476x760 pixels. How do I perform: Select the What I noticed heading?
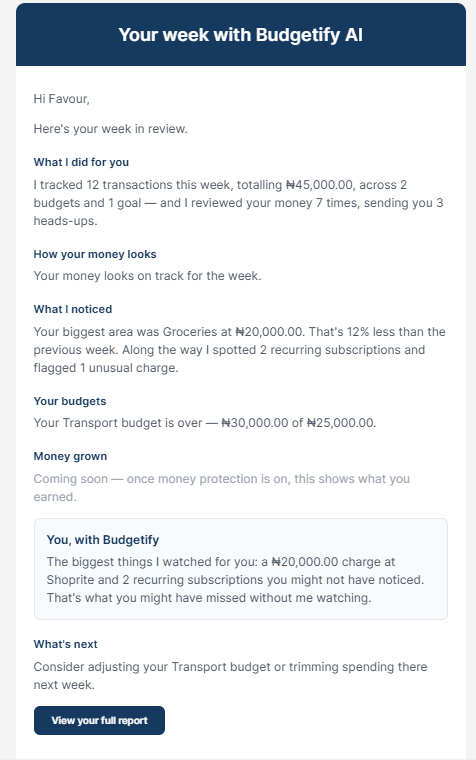click(x=73, y=309)
